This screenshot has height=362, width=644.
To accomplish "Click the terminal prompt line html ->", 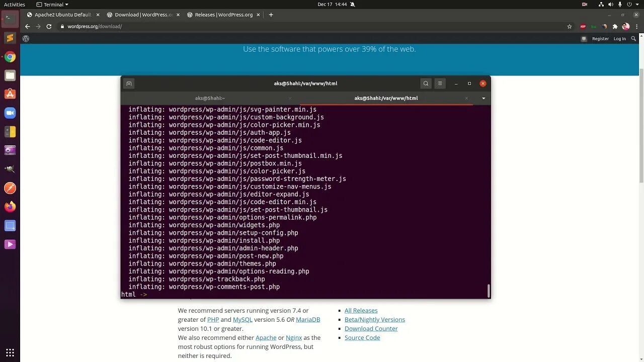I will pyautogui.click(x=134, y=295).
